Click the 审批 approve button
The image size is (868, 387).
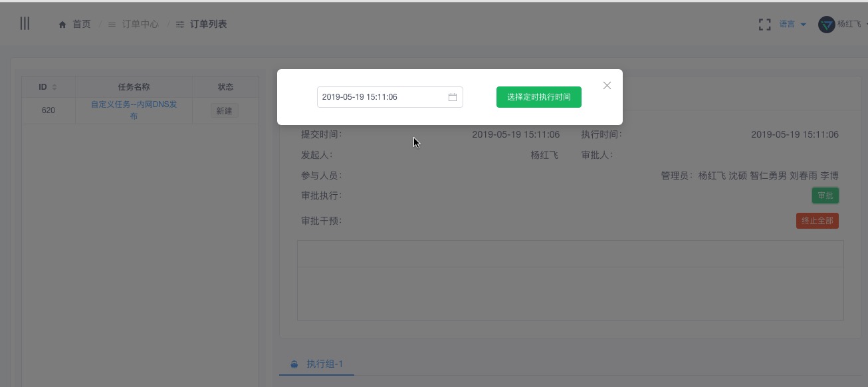pyautogui.click(x=825, y=195)
